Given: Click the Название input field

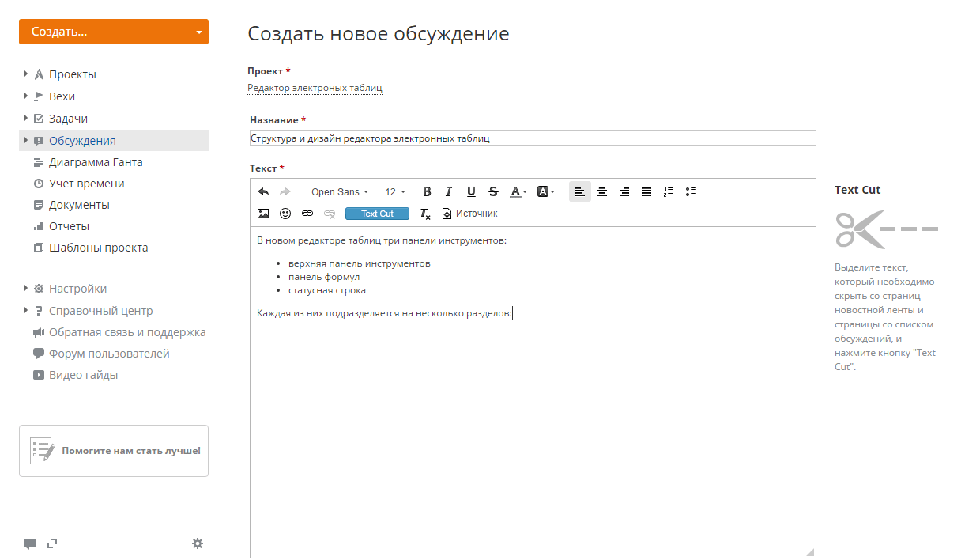Looking at the screenshot, I should point(533,138).
